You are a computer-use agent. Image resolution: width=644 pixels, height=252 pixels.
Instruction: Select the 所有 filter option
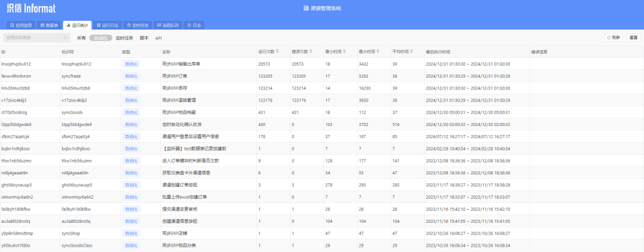(x=81, y=38)
